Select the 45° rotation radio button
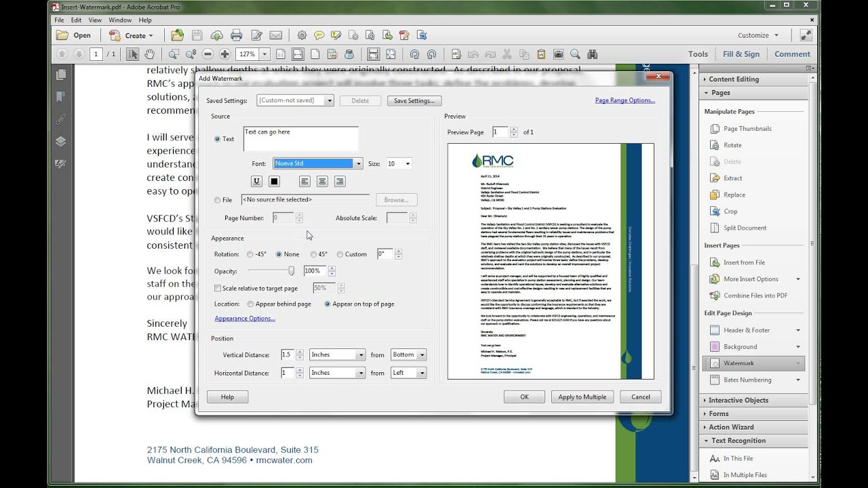 point(313,254)
